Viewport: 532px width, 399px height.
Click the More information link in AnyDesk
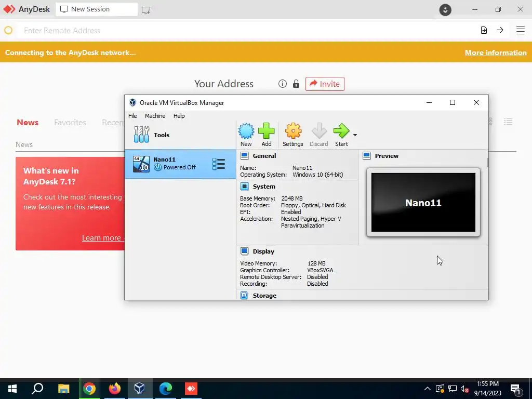[496, 52]
